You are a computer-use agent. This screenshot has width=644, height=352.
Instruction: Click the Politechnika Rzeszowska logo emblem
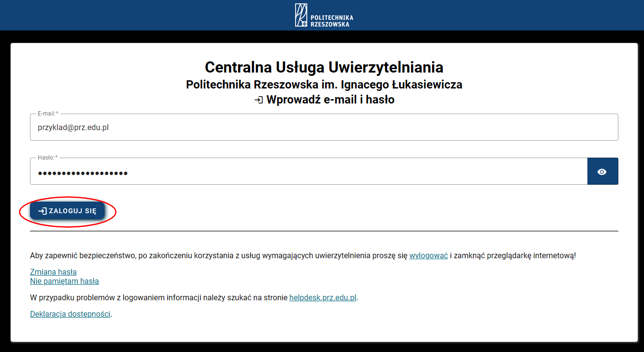pyautogui.click(x=301, y=15)
